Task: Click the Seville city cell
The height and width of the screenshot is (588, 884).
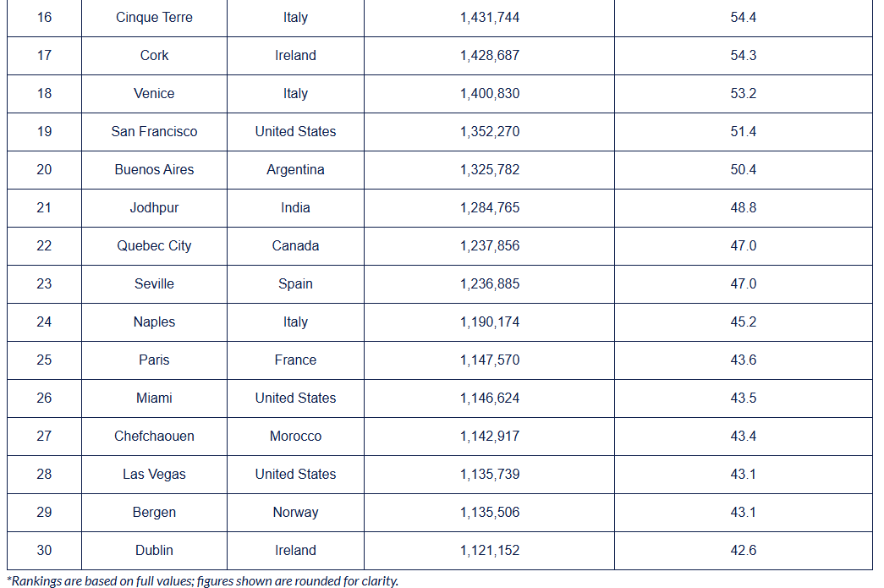Action: [154, 283]
